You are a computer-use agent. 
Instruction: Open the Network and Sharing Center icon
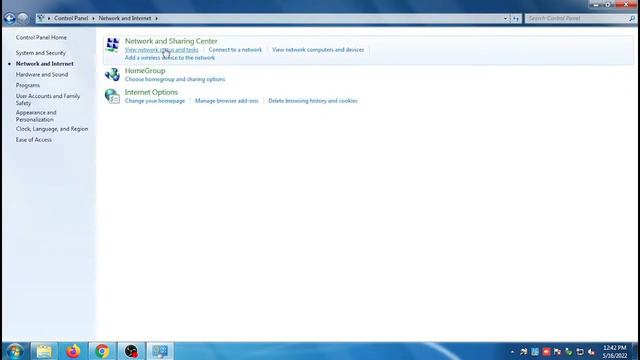(x=112, y=44)
